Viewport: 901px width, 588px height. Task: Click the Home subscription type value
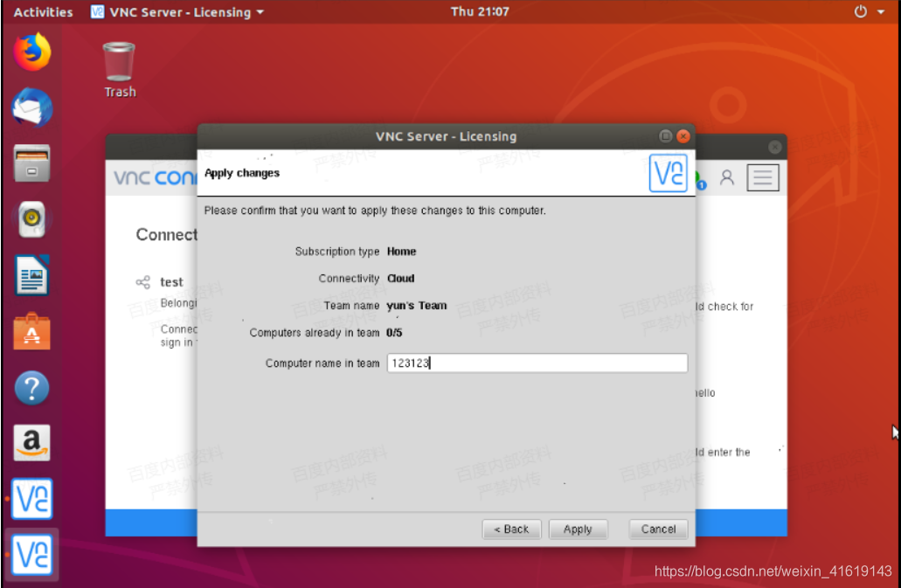tap(402, 252)
